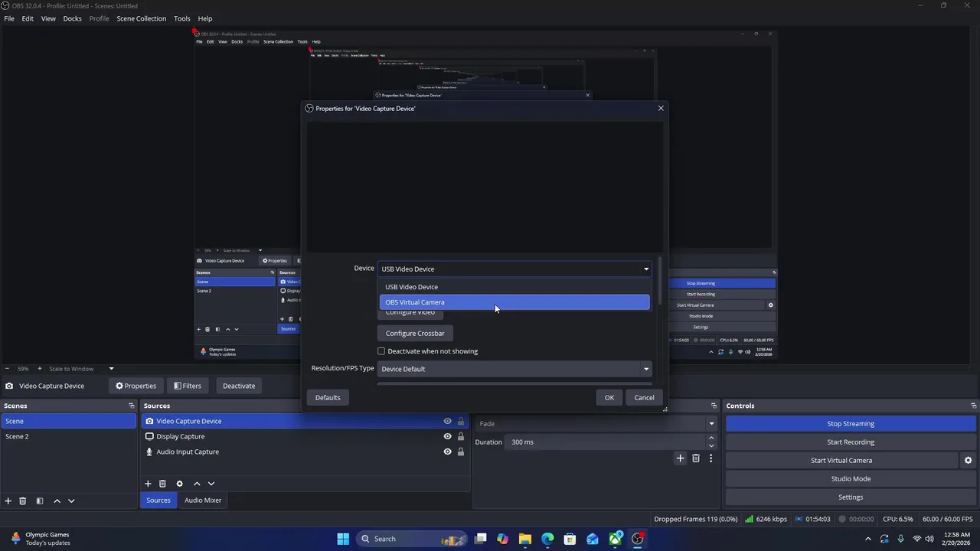980x551 pixels.
Task: Open File Explorer in taskbar
Action: pos(525,539)
